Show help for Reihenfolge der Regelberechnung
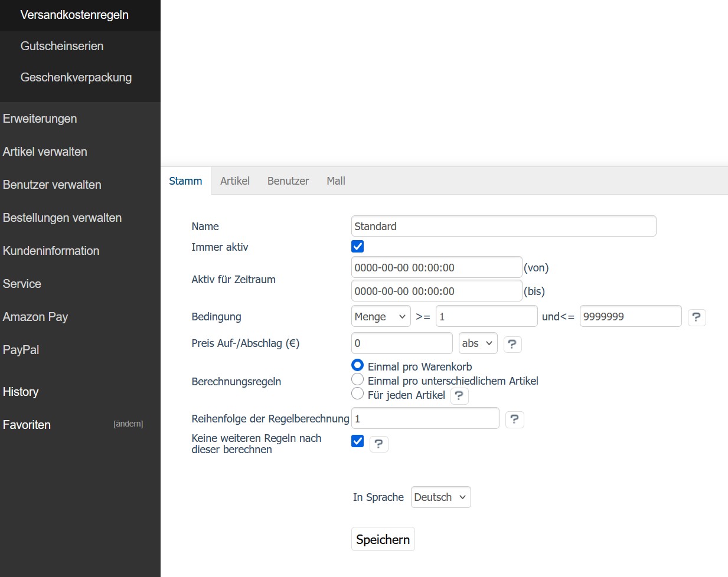This screenshot has width=728, height=577. coord(514,419)
